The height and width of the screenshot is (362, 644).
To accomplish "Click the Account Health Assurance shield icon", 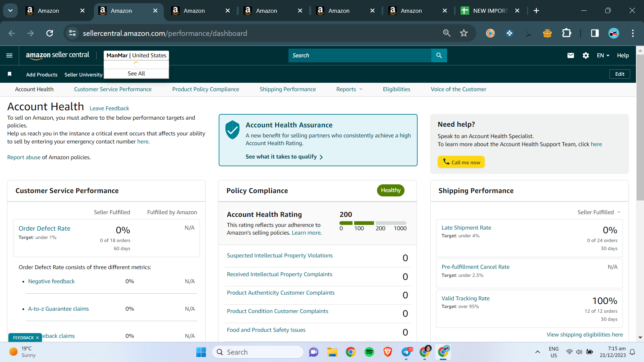I will 232,130.
